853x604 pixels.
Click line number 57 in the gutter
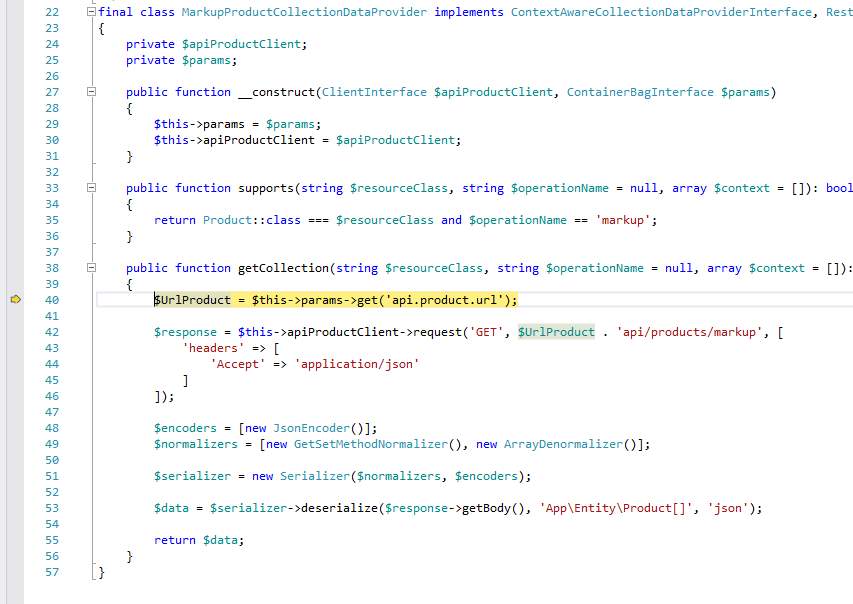point(52,572)
